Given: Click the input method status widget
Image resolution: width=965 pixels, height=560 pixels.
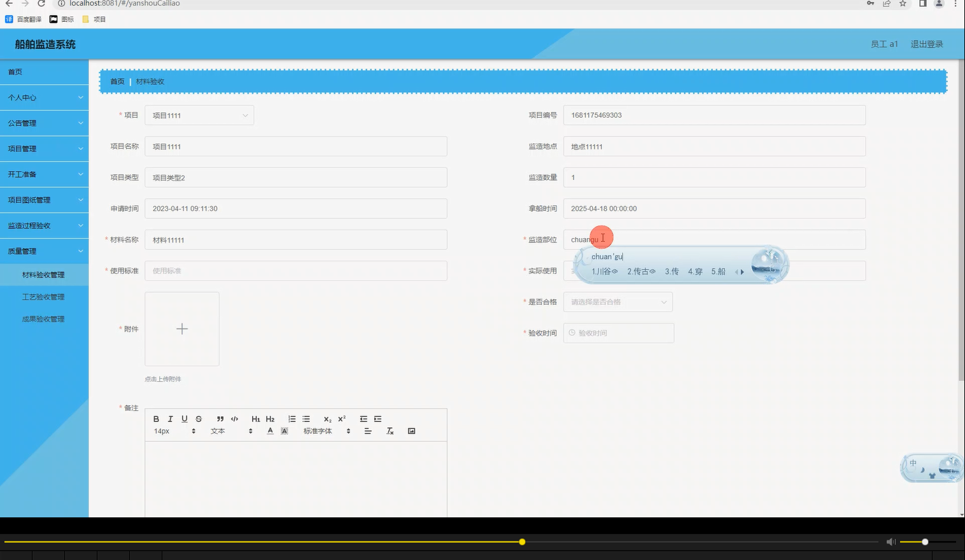Looking at the screenshot, I should tap(932, 468).
